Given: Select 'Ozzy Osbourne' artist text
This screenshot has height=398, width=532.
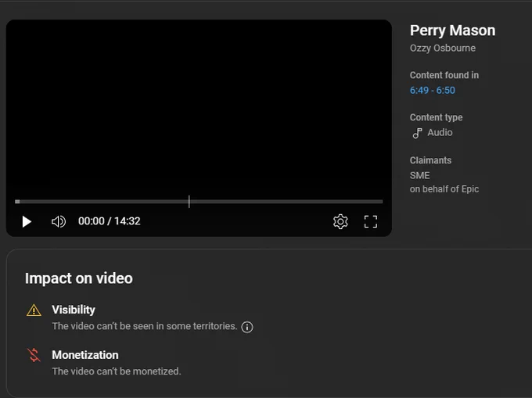Looking at the screenshot, I should pyautogui.click(x=443, y=48).
